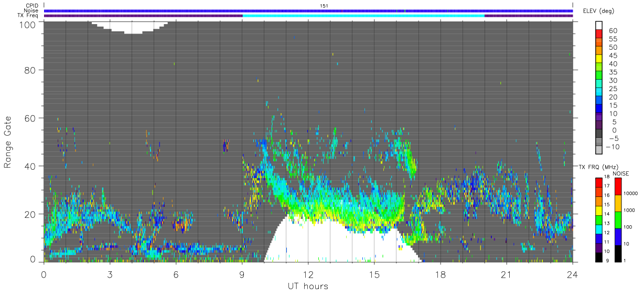Click x-axis tick label "6"
This screenshot has width=644, height=297.
pyautogui.click(x=176, y=274)
